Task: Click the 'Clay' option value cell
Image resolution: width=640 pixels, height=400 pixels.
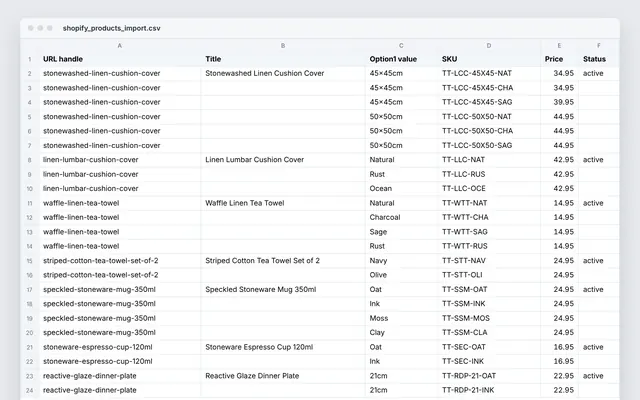Action: 401,333
